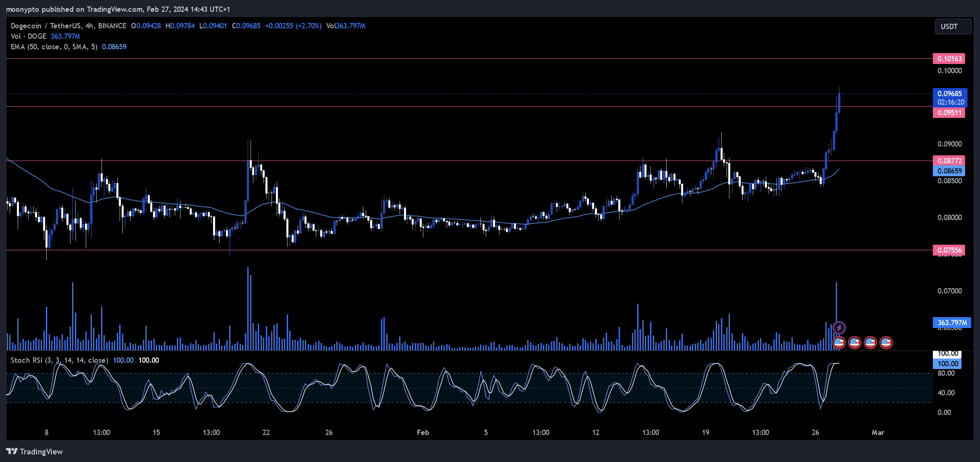Click the Vol363.797M value in symbol legend

pos(346,26)
